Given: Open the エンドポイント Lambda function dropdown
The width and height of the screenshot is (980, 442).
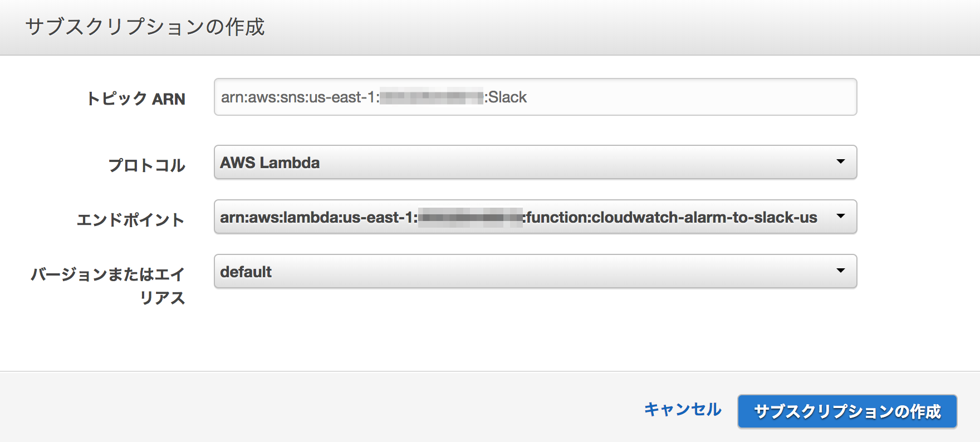Looking at the screenshot, I should (x=535, y=217).
